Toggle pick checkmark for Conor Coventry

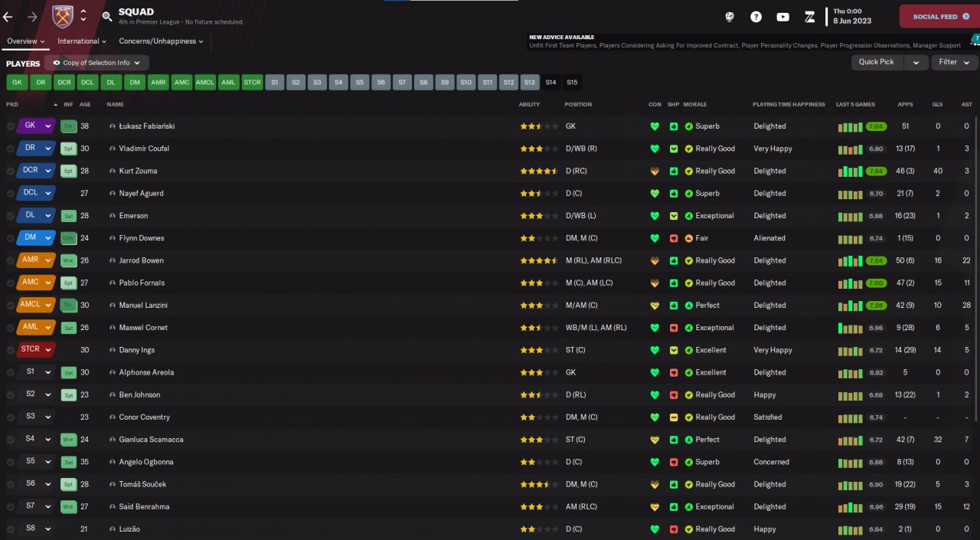pos(11,417)
